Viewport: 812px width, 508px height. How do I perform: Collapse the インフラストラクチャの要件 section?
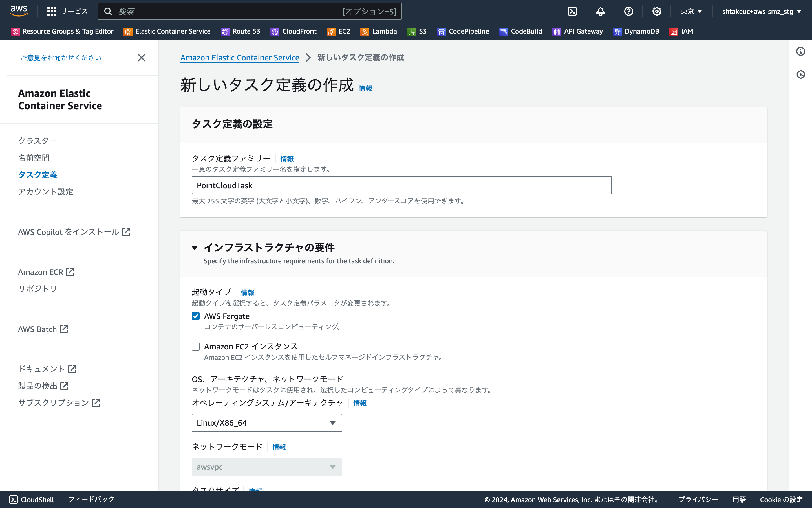point(195,248)
